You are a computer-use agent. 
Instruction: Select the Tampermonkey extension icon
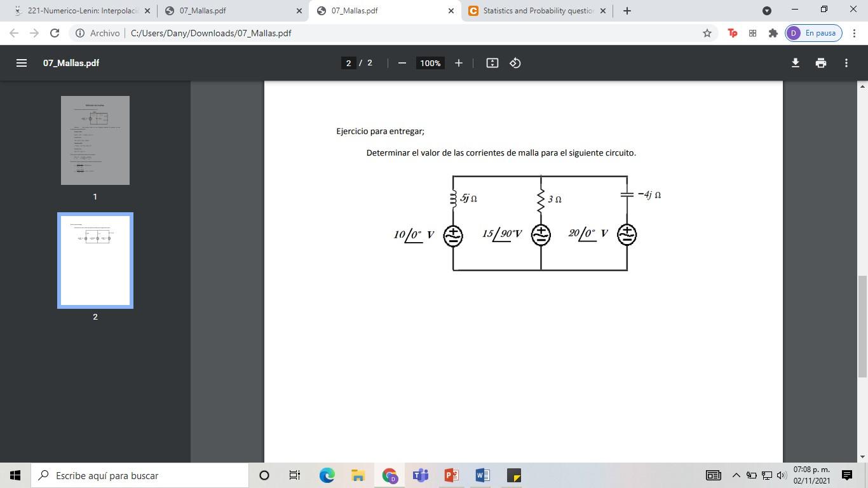pyautogui.click(x=732, y=33)
